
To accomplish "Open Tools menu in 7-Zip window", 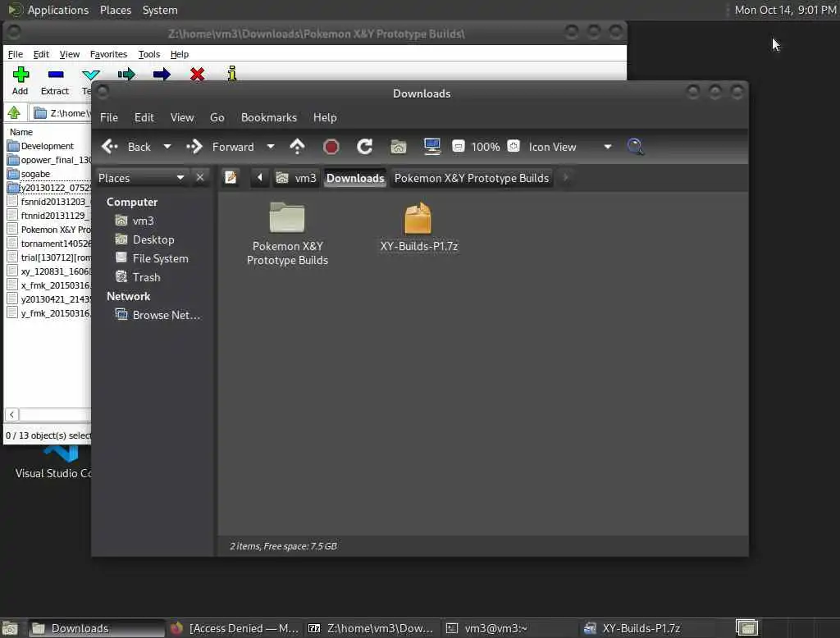I will [x=149, y=54].
